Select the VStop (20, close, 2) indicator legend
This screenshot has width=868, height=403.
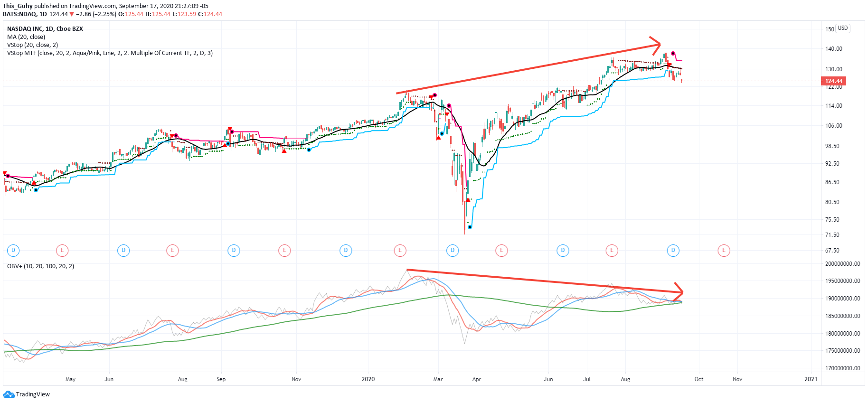click(x=33, y=45)
